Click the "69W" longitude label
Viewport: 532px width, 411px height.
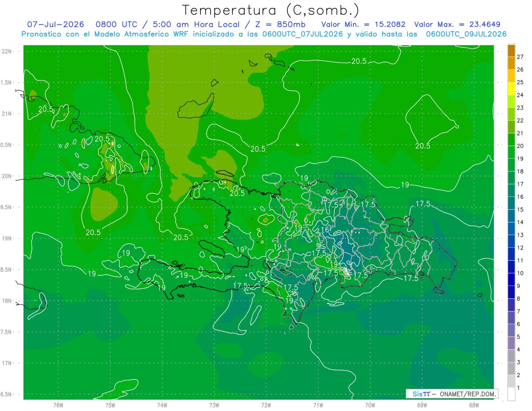pos(422,405)
